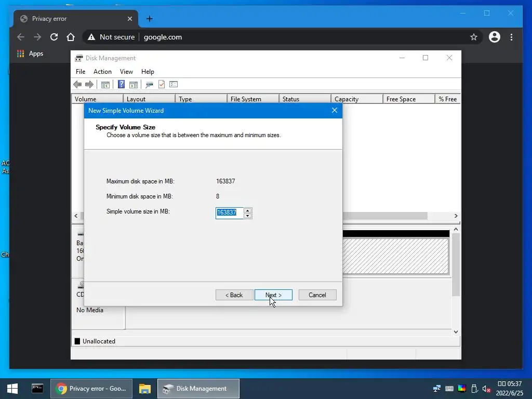Screen dimensions: 532x399
Task: Sort by the File System column header
Action: click(x=253, y=99)
